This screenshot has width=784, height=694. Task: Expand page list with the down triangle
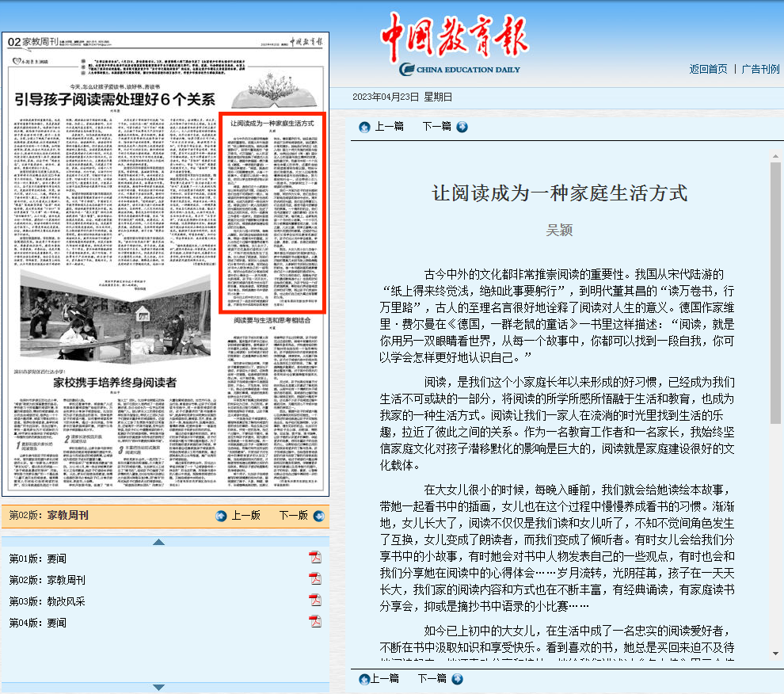pyautogui.click(x=158, y=687)
